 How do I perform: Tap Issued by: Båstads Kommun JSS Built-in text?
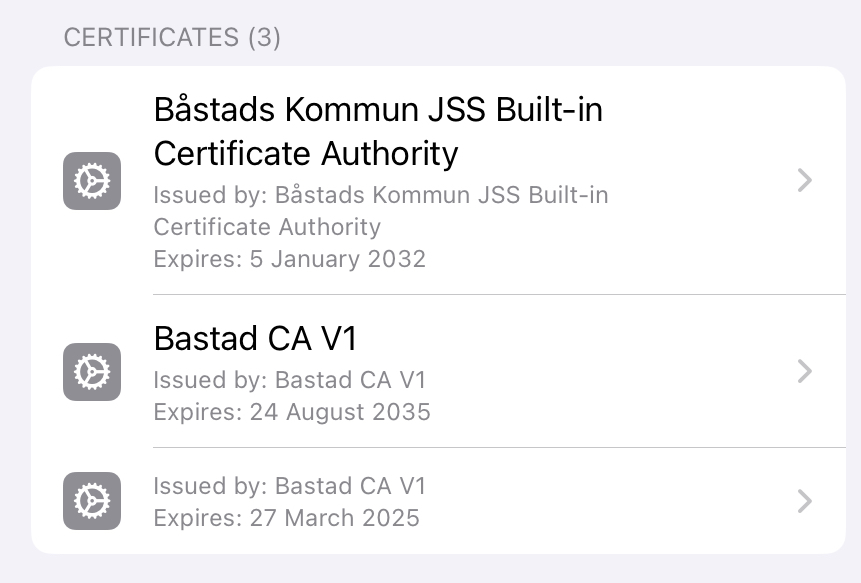coord(381,195)
